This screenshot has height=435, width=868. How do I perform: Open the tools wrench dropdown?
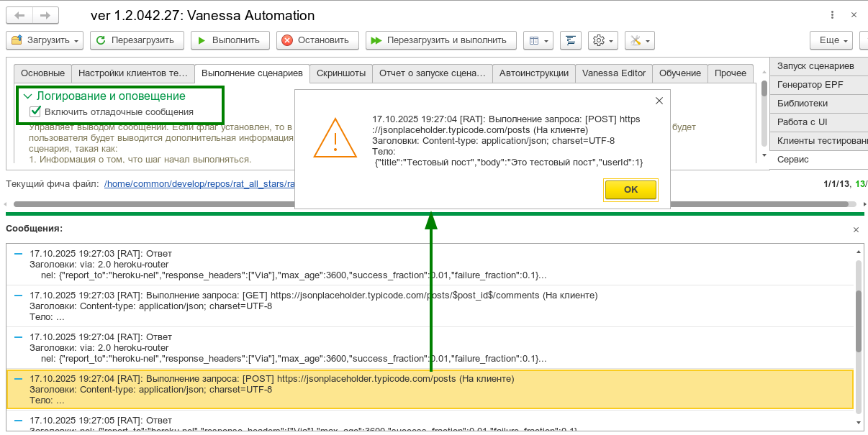639,40
